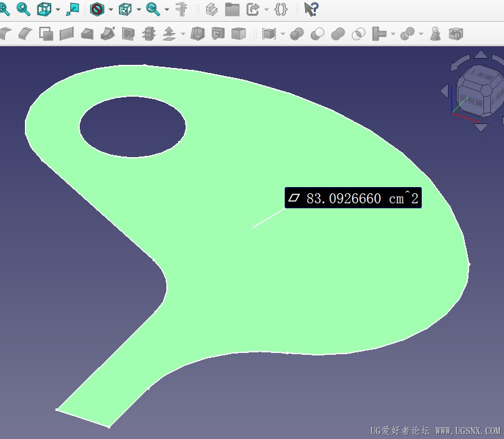Click the solid cube Color per Face icon

[239, 34]
